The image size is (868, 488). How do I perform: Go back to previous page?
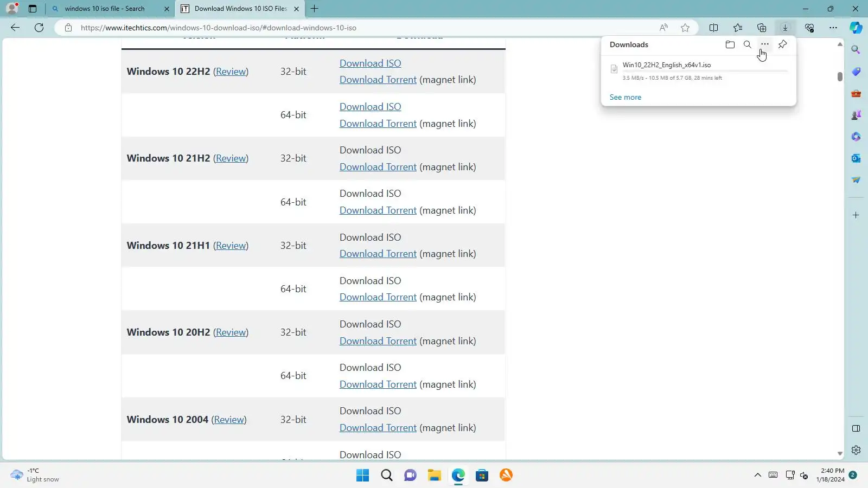[15, 28]
